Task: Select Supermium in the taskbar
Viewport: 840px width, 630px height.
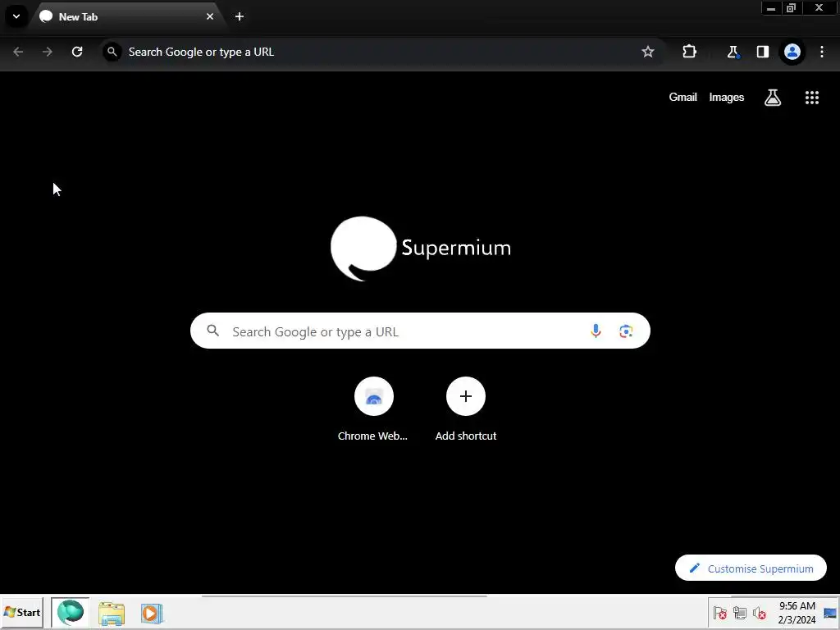Action: click(x=71, y=612)
